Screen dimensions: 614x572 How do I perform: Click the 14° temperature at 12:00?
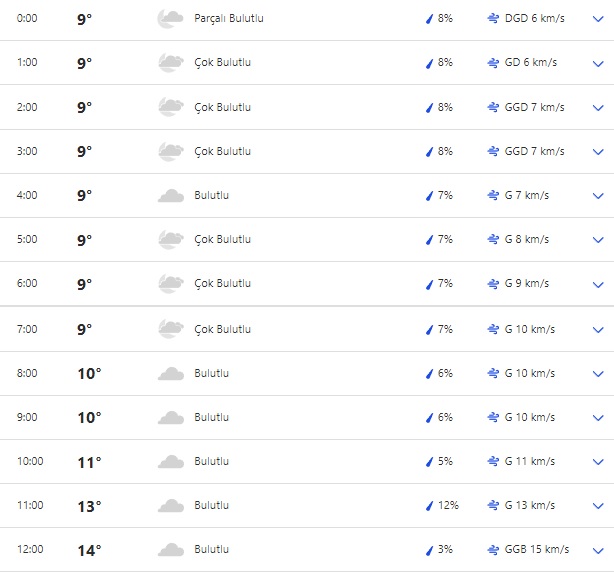[x=89, y=550]
